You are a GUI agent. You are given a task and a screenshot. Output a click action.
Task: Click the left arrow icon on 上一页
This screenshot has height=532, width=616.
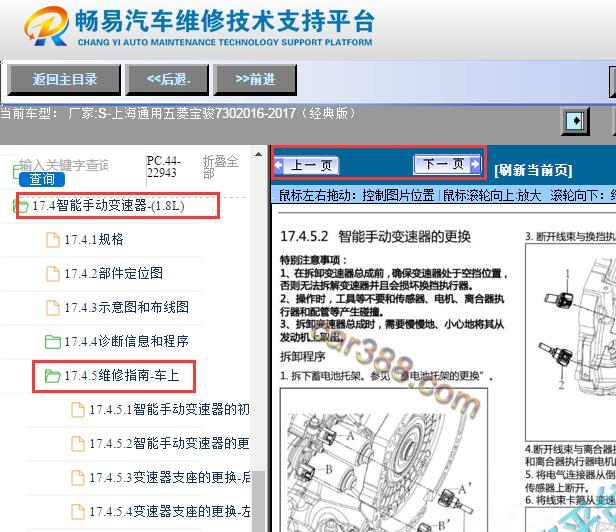pos(279,165)
